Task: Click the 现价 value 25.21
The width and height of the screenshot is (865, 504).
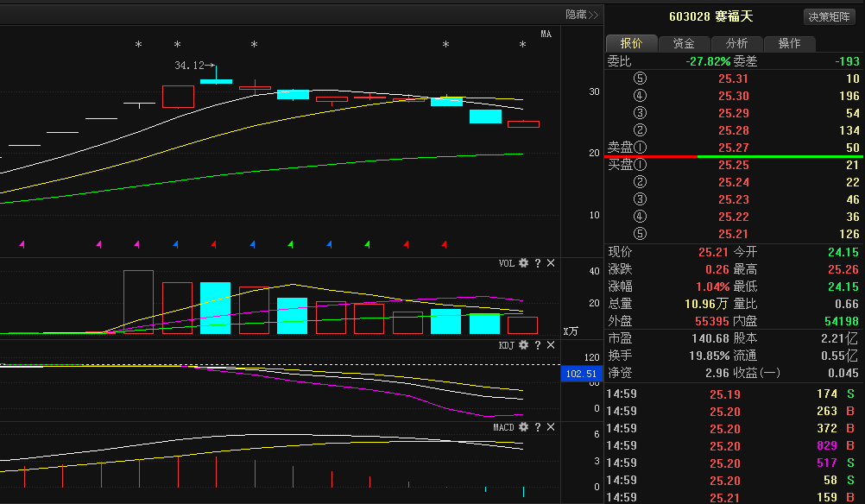Action: pos(713,253)
